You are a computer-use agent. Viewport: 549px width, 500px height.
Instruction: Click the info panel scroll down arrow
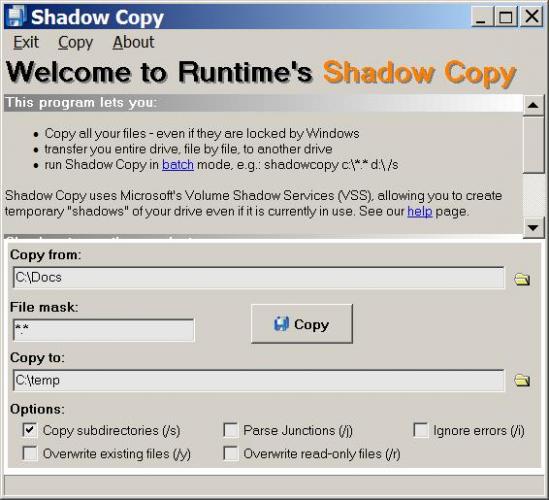click(x=533, y=228)
